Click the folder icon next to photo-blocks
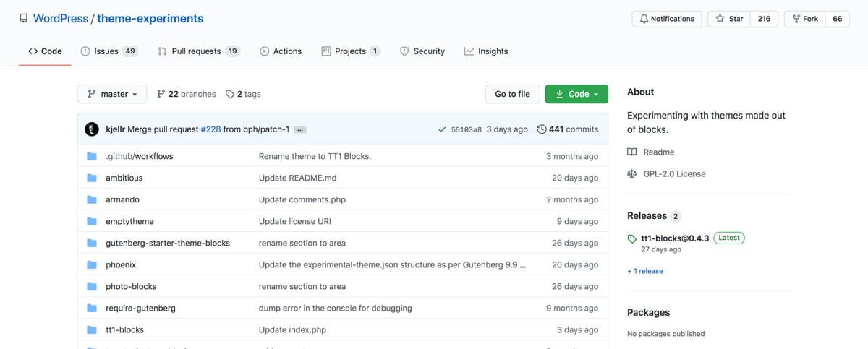868x349 pixels. (92, 286)
